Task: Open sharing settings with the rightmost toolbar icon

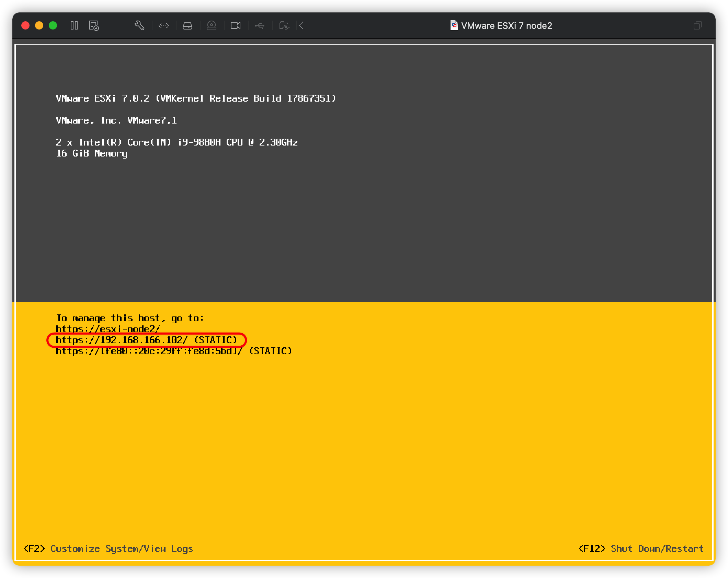Action: pos(284,25)
